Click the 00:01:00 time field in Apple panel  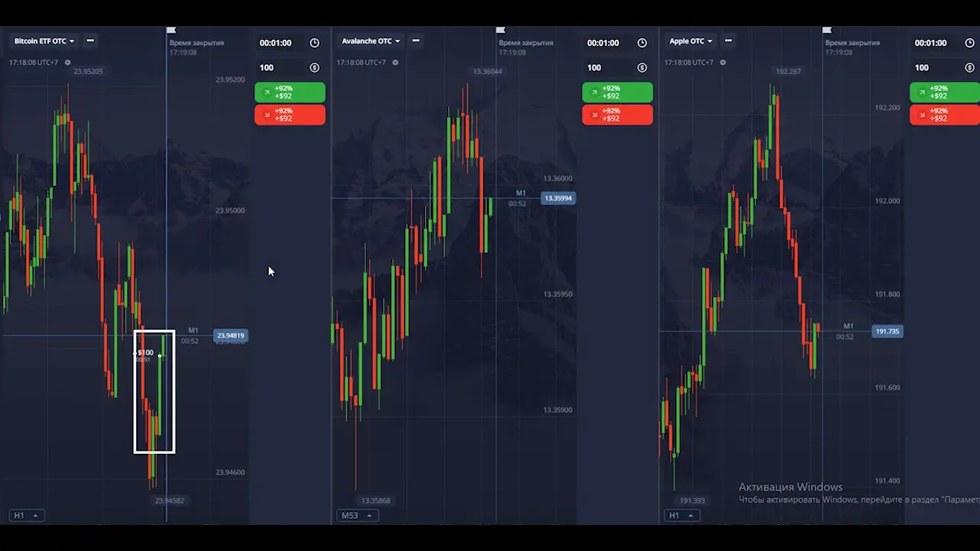pyautogui.click(x=930, y=44)
